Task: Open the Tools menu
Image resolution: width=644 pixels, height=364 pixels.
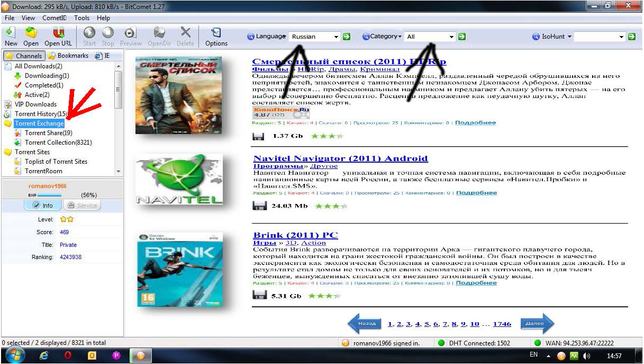Action: [82, 18]
